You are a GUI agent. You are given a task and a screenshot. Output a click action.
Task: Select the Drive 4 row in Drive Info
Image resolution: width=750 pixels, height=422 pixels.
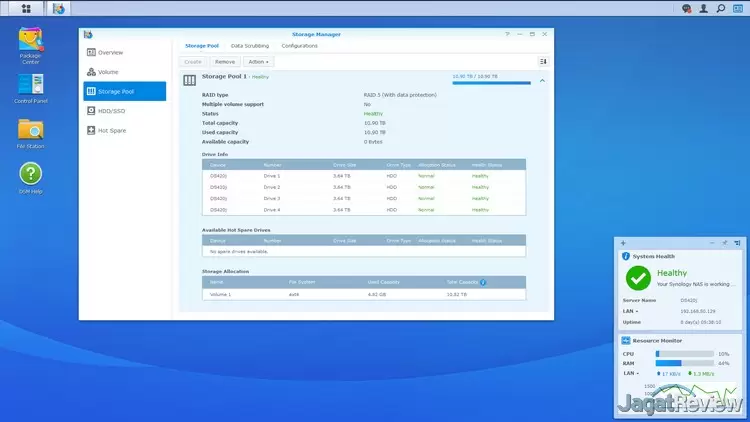364,210
